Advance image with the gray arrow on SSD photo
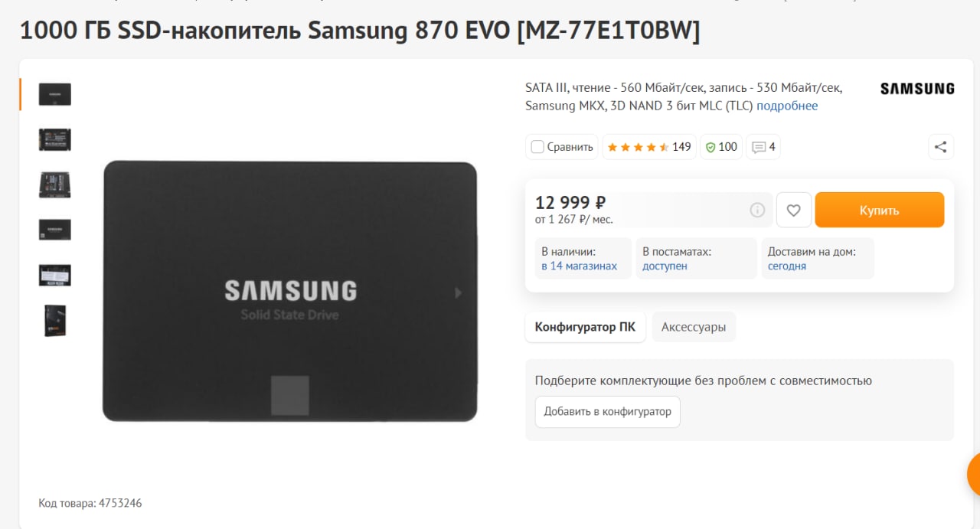The width and height of the screenshot is (980, 529). pyautogui.click(x=459, y=292)
